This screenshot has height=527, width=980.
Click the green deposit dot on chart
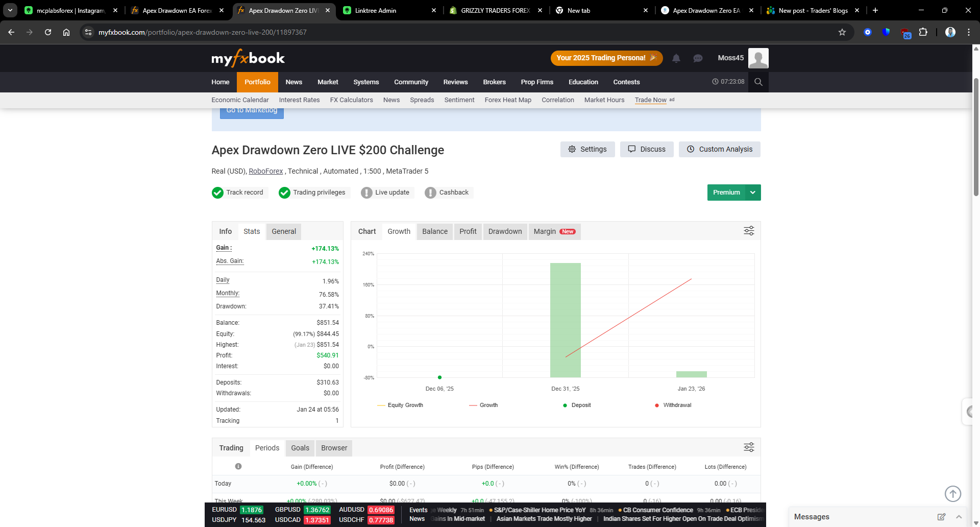point(439,377)
